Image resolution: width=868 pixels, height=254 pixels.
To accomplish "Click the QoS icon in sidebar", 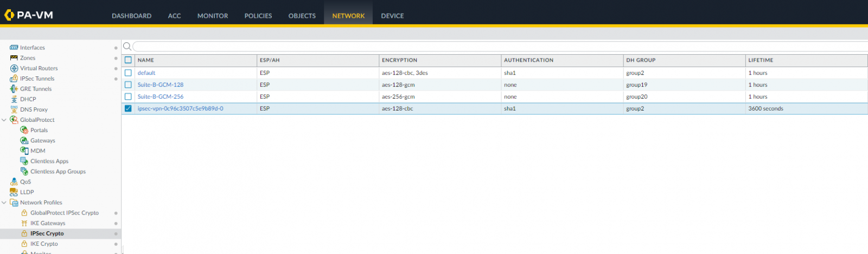I will pyautogui.click(x=14, y=182).
